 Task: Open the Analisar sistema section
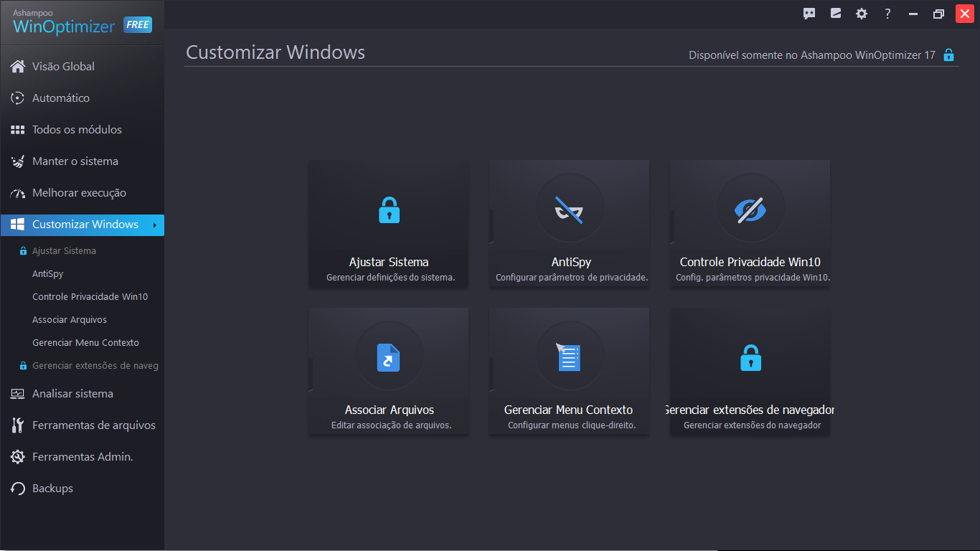(x=72, y=394)
